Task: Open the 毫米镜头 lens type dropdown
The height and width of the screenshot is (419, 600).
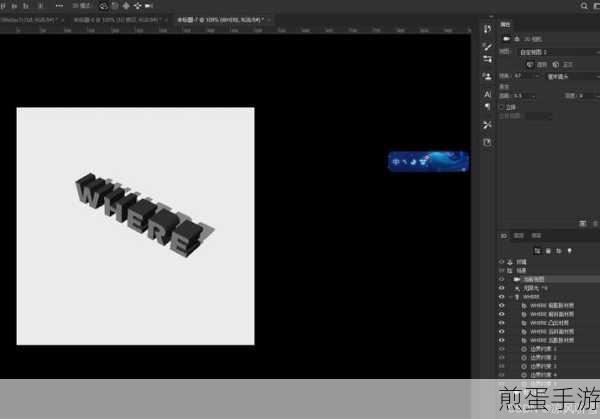Action: 572,77
